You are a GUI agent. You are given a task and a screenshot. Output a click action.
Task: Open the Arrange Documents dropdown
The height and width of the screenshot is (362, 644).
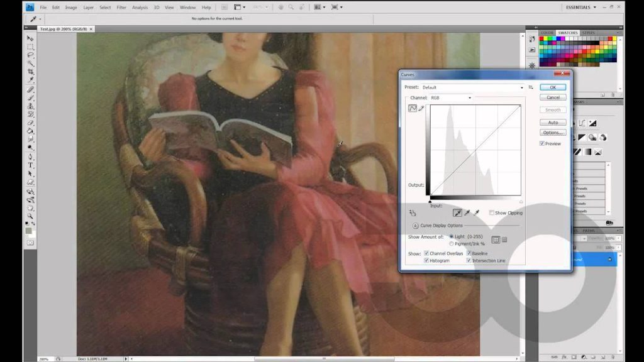coord(319,7)
